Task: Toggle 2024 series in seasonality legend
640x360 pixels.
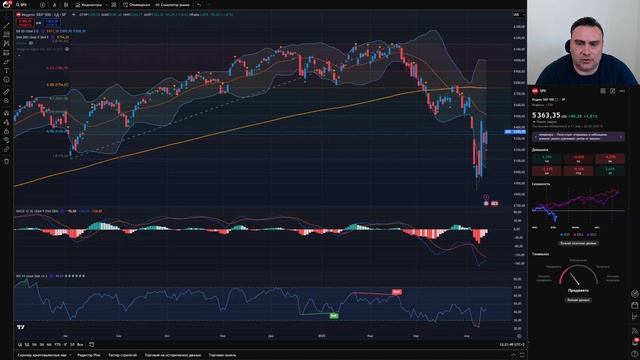Action: (x=578, y=235)
